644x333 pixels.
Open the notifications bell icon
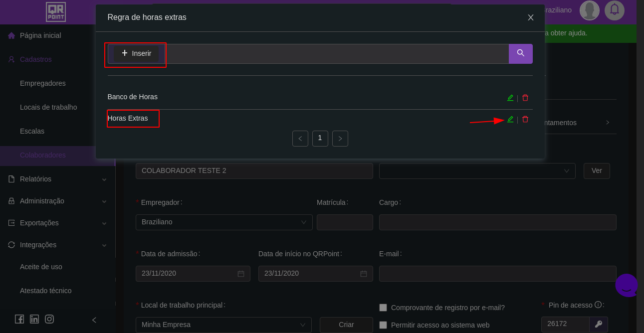(x=614, y=10)
